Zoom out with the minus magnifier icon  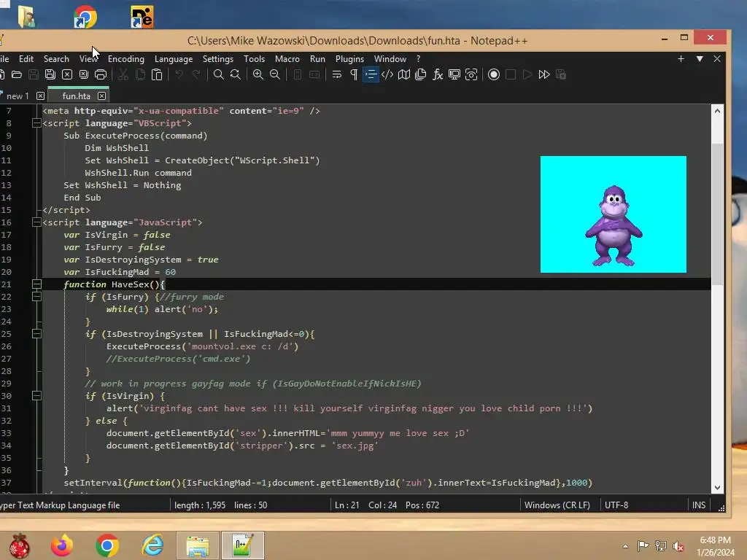275,75
